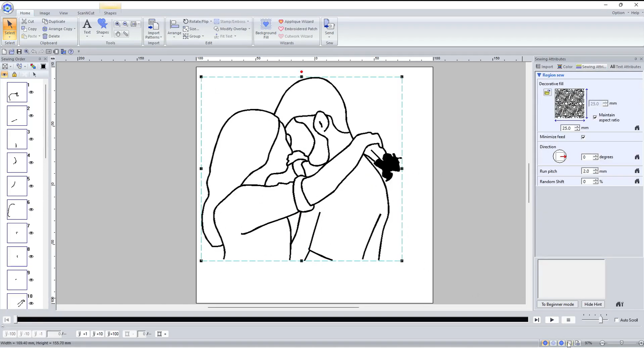
Task: Open decorative fill pattern folder
Action: point(547,93)
